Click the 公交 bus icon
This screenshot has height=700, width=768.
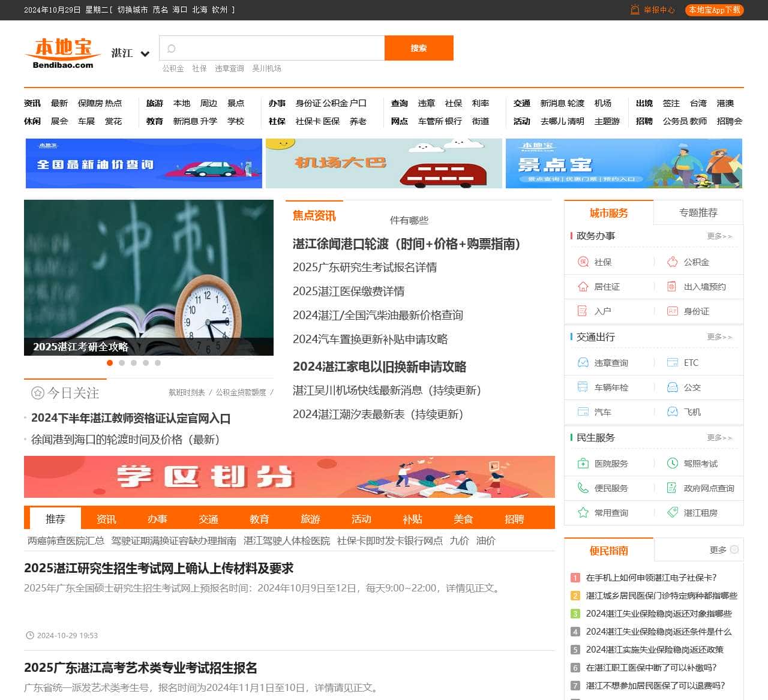coord(673,387)
